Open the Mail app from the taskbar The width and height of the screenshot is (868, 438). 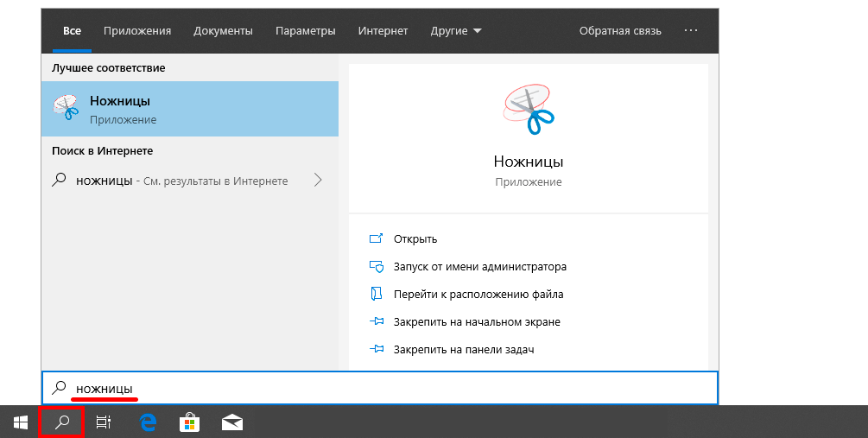232,422
